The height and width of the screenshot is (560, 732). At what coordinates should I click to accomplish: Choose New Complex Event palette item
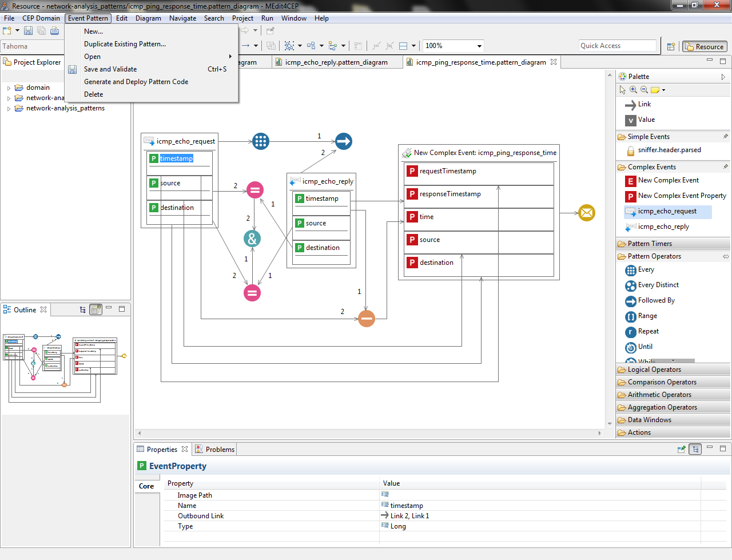click(662, 181)
